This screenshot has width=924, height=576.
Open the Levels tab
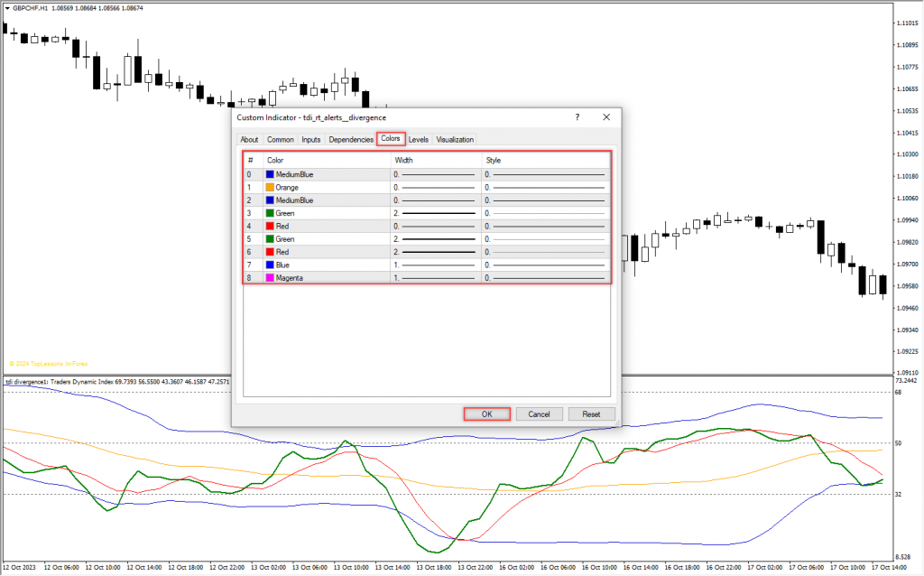[x=419, y=140]
